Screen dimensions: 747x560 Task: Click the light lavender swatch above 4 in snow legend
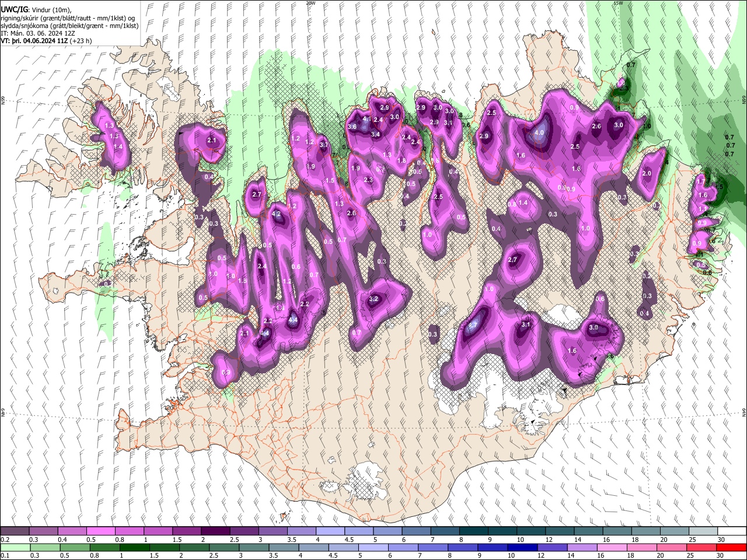[330, 531]
